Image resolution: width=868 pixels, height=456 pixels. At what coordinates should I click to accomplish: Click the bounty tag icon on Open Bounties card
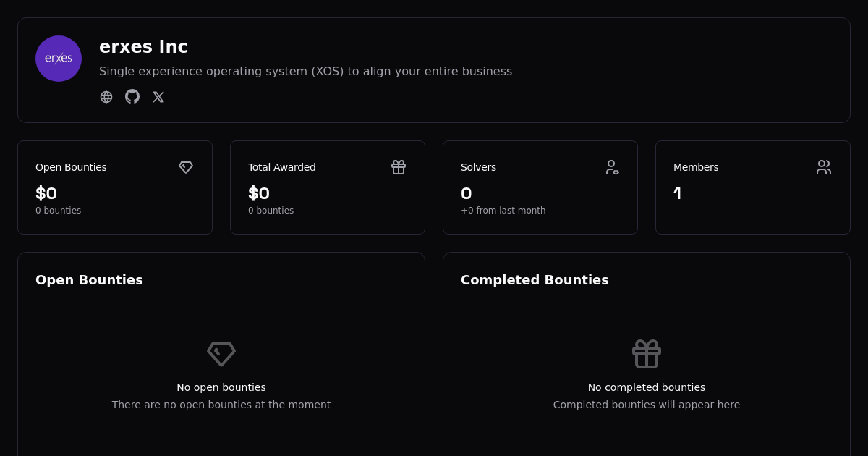pos(186,167)
